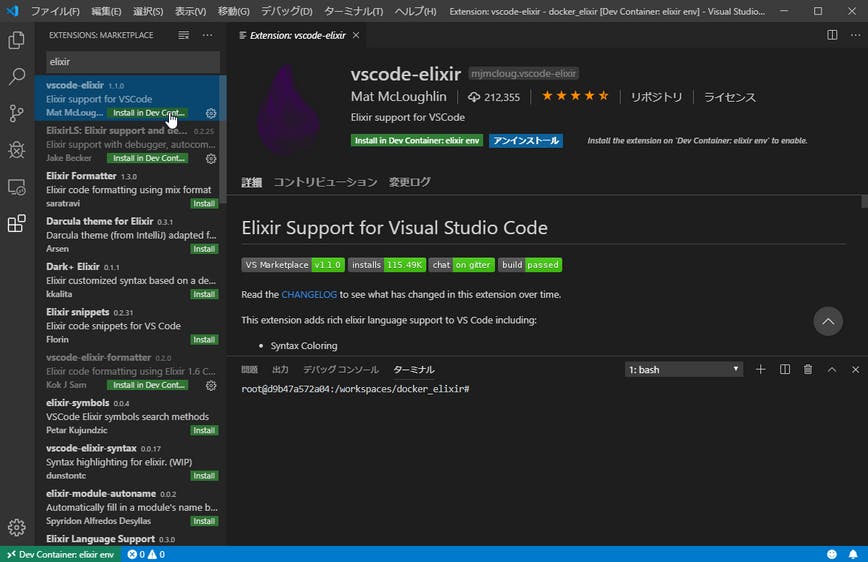Click the extensions search box containing elixir

coord(133,62)
